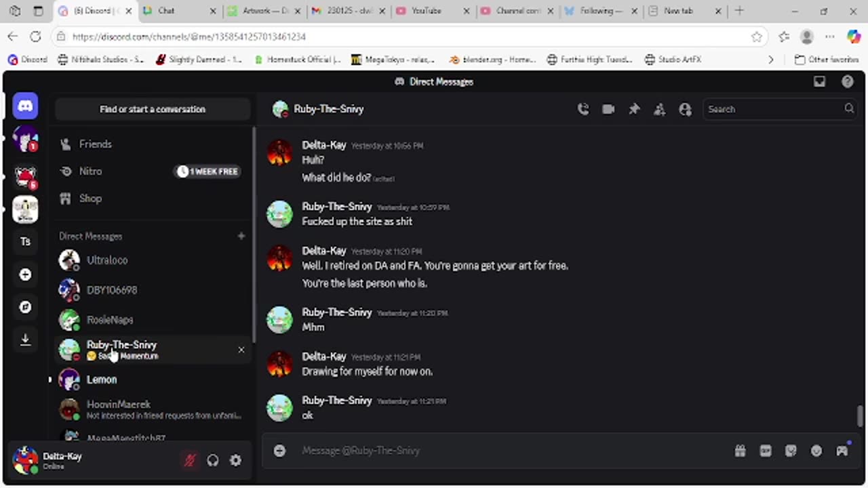Switch to the Channel content browser tab
The width and height of the screenshot is (868, 488).
pyautogui.click(x=517, y=11)
